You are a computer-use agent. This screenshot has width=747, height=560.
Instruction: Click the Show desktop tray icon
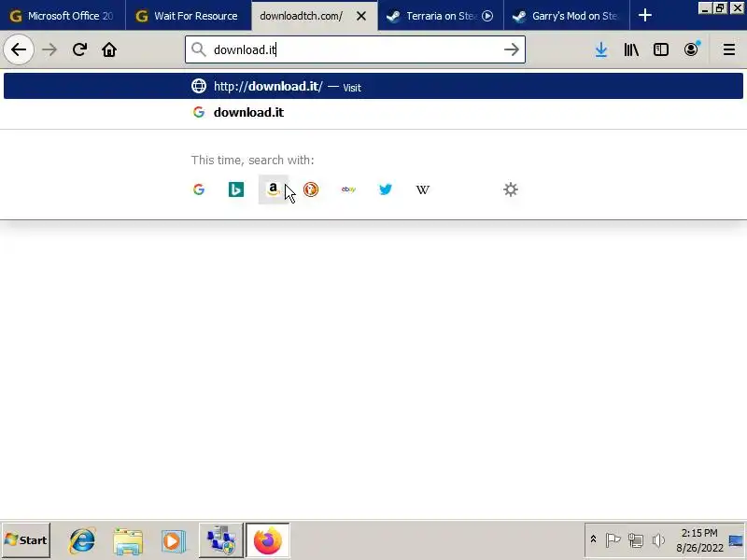coord(736,540)
